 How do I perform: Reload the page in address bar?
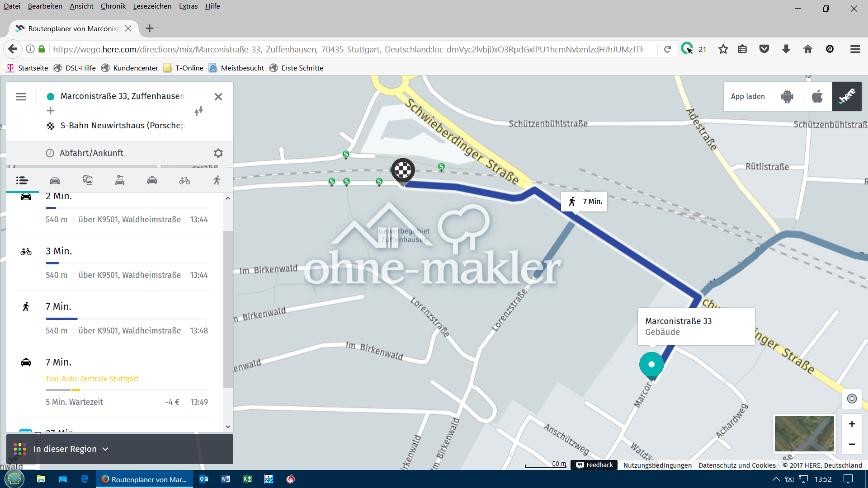667,49
